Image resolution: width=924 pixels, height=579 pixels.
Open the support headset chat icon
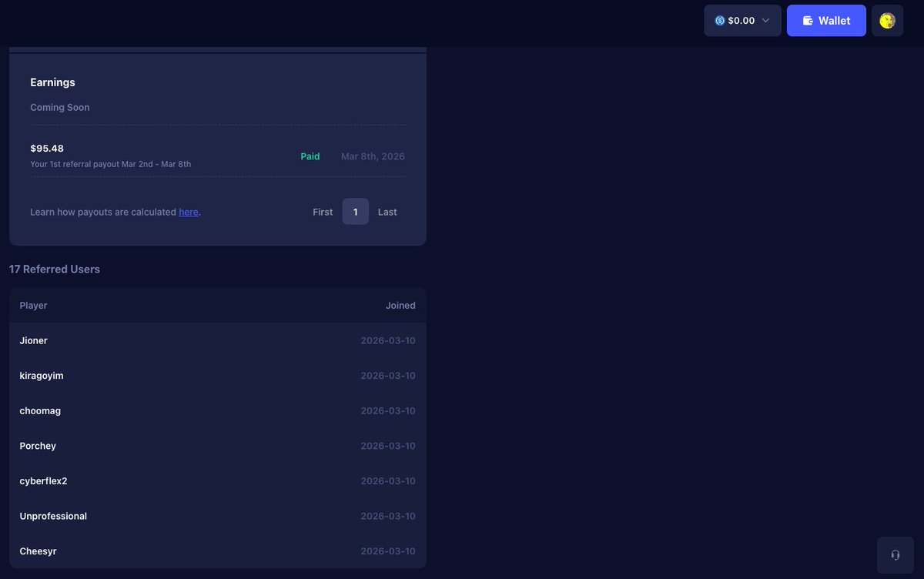coord(896,555)
